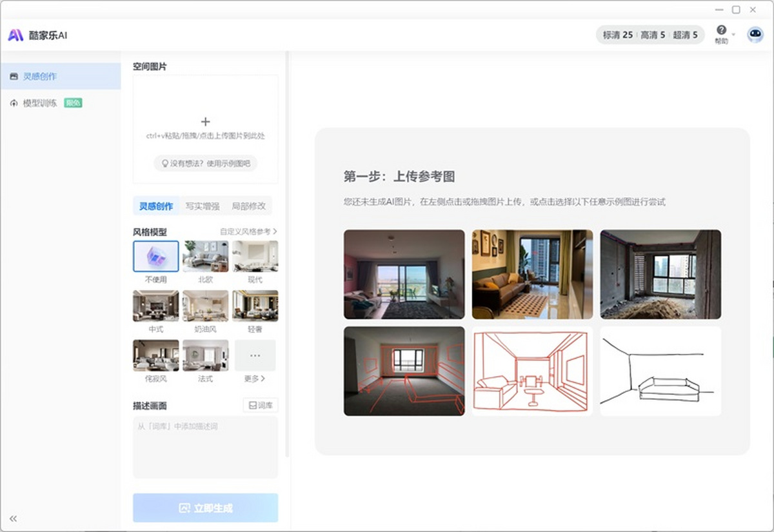This screenshot has height=532, width=774.
Task: Click the plus icon to upload image
Action: point(205,122)
